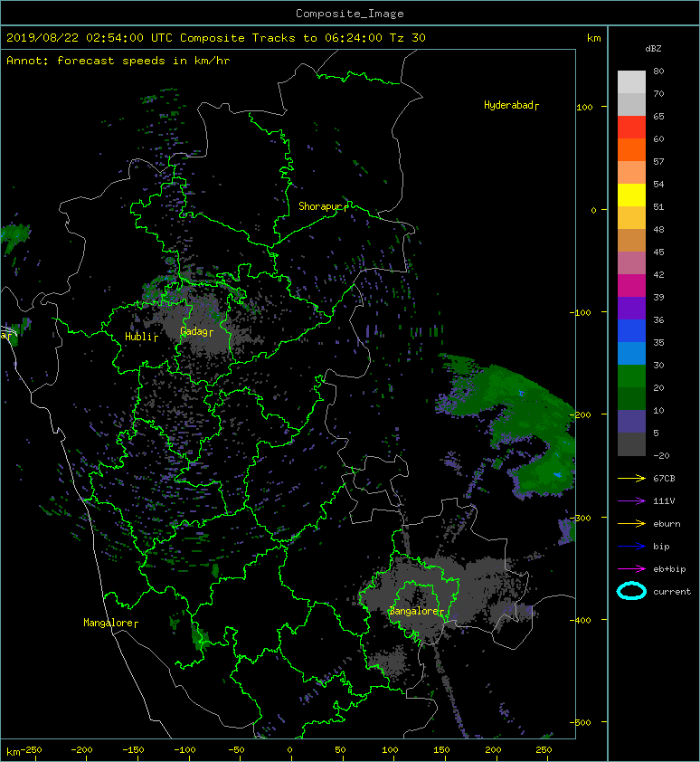Click the eb+bip magenta arrow legend icon
The width and height of the screenshot is (700, 762).
click(631, 569)
